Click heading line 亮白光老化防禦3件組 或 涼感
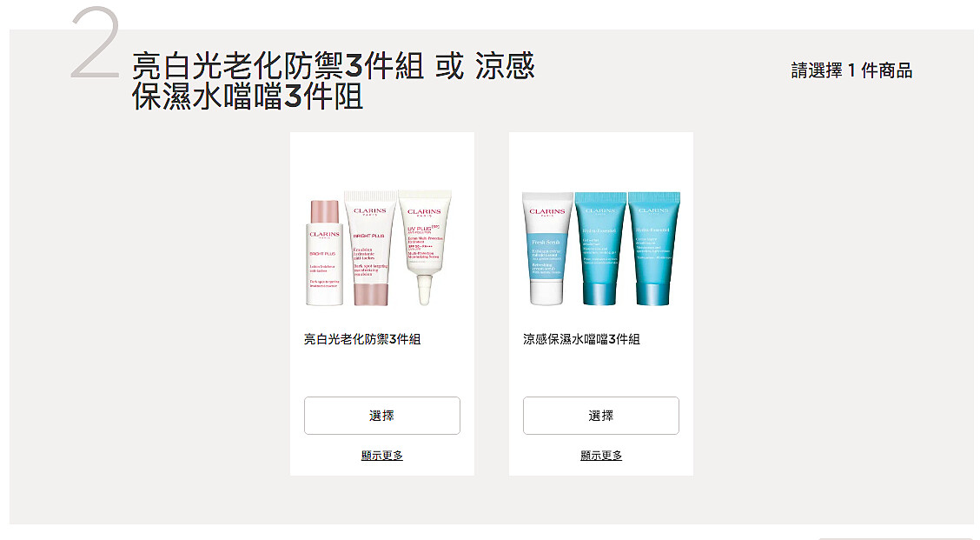Viewport: 980px width, 540px height. (x=334, y=66)
